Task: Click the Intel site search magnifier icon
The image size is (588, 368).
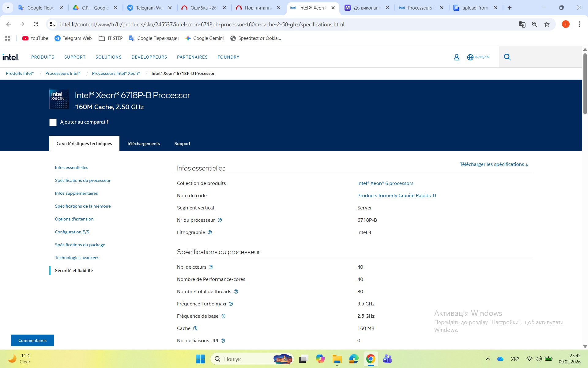Action: (507, 57)
